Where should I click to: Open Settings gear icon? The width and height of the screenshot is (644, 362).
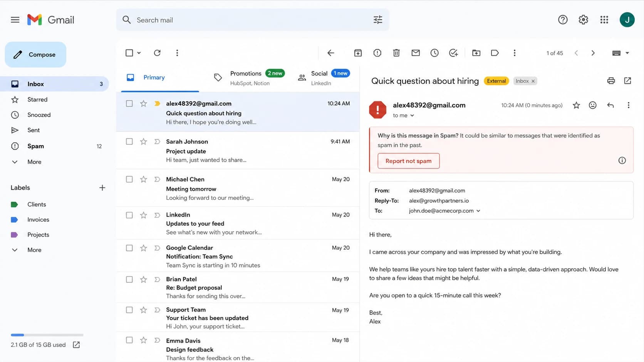(x=583, y=20)
